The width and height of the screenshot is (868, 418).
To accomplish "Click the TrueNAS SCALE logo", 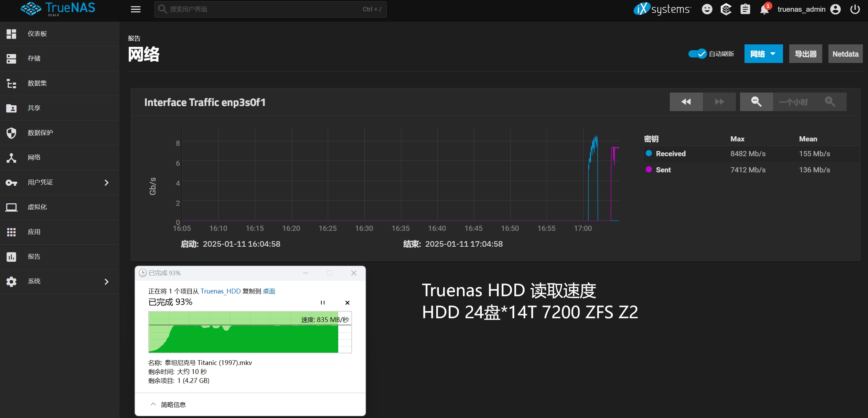I will (58, 9).
